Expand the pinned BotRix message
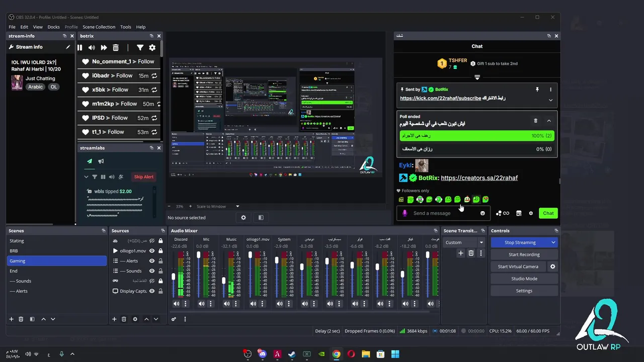Viewport: 644px width, 362px height. click(x=550, y=100)
